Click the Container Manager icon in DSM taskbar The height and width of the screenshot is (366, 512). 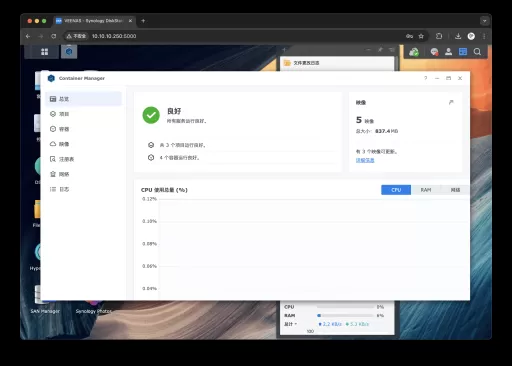click(x=69, y=52)
